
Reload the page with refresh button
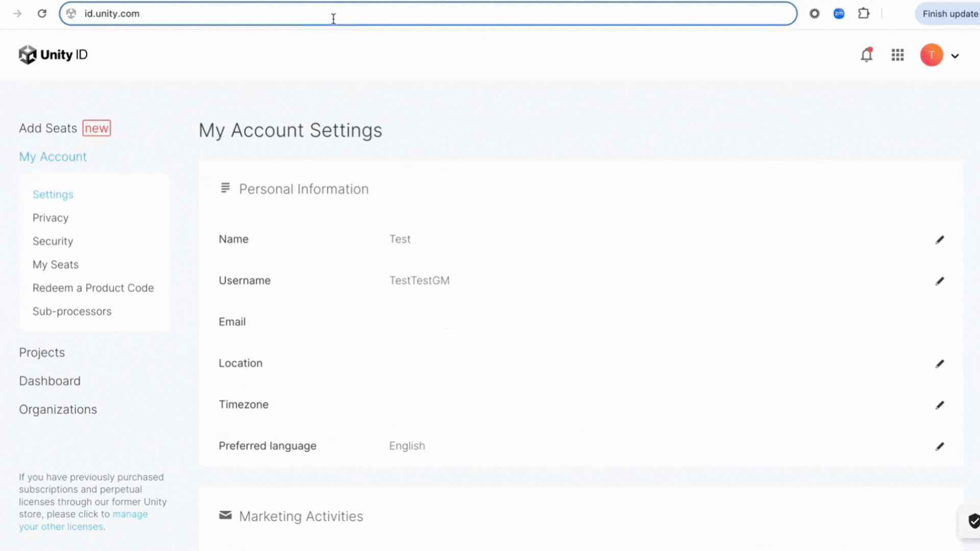[x=42, y=14]
